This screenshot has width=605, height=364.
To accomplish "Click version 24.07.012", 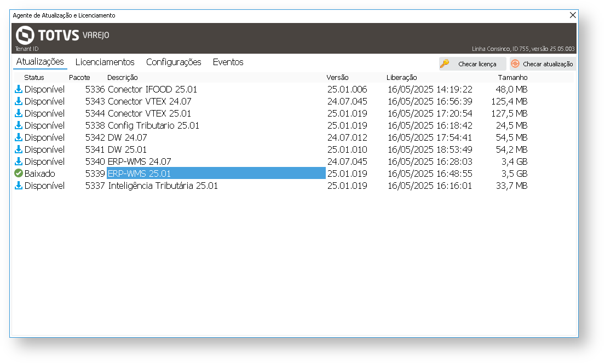I will coord(347,137).
